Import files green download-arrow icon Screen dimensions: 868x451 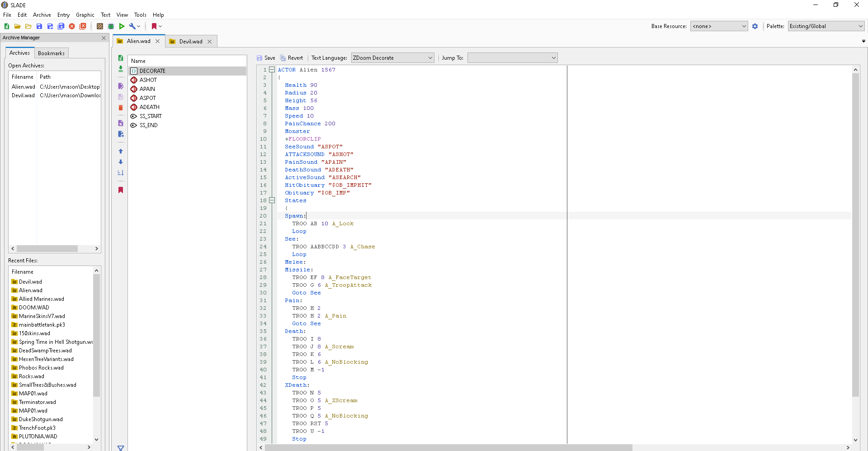(121, 69)
